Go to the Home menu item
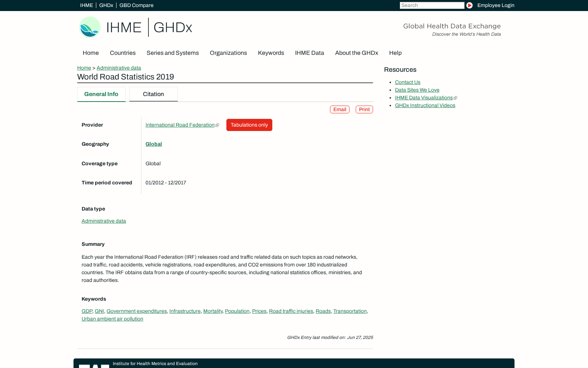The height and width of the screenshot is (368, 588). click(x=91, y=53)
